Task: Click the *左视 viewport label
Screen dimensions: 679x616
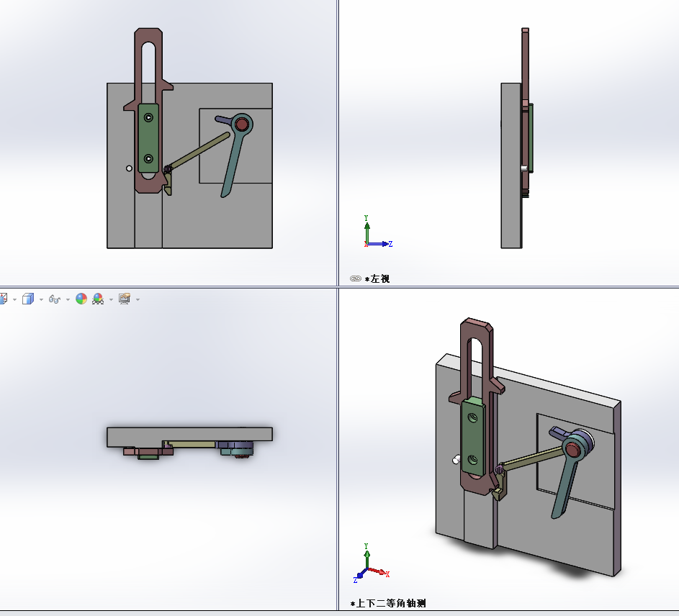Action: click(x=377, y=278)
